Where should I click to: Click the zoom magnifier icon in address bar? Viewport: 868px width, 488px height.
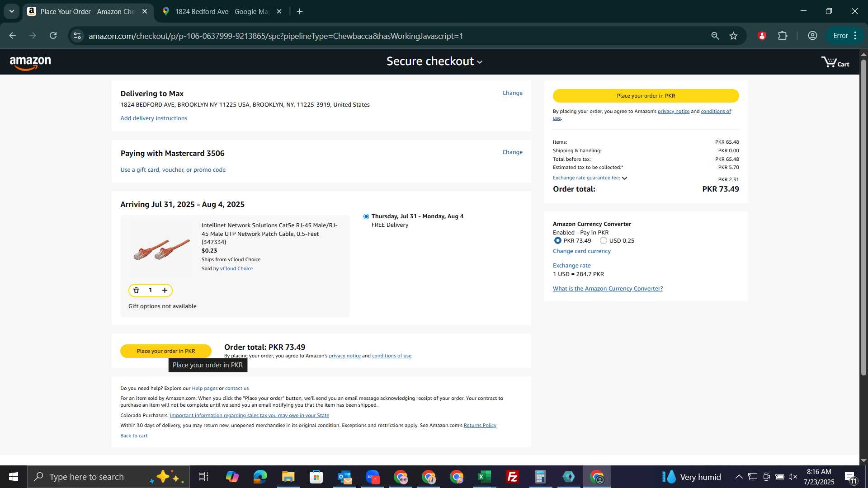(x=715, y=36)
